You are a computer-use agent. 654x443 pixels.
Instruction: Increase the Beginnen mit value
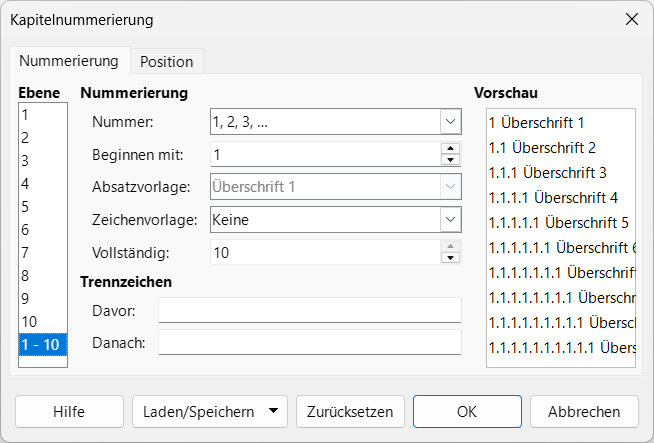click(450, 149)
